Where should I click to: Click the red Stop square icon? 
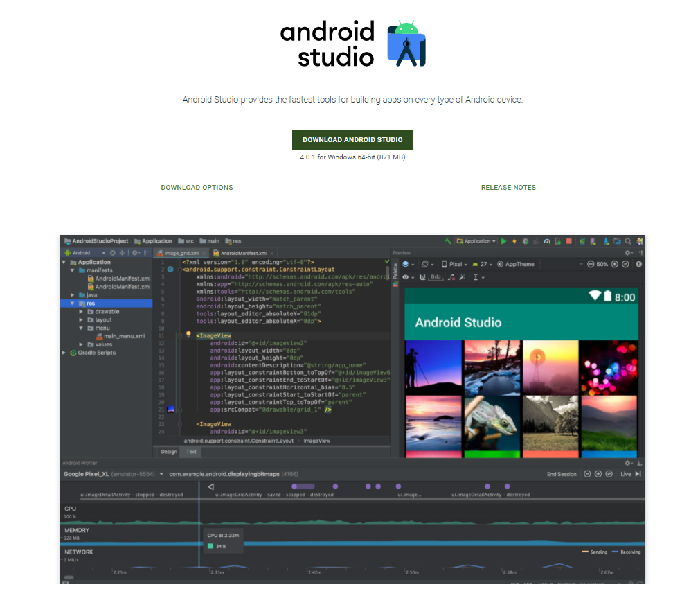click(568, 241)
